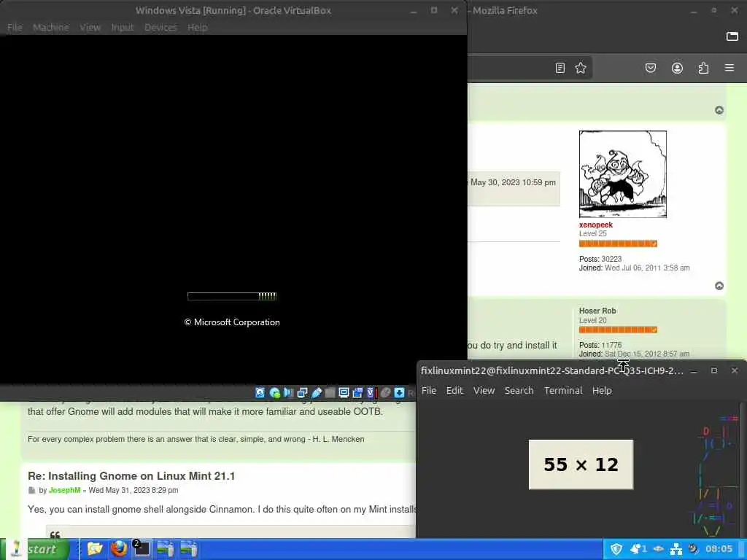
Task: Jump to top via xenopeek post's upper arrow
Action: 719,110
